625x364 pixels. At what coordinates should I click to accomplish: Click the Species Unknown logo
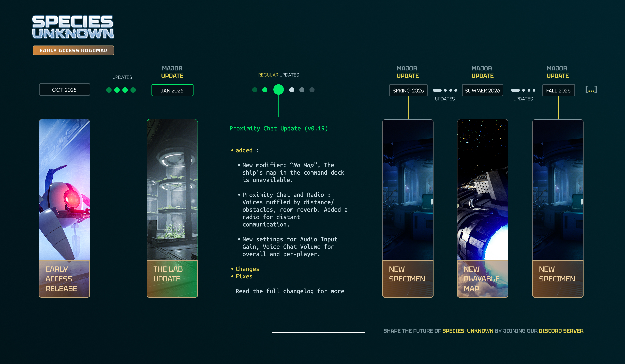click(x=73, y=27)
